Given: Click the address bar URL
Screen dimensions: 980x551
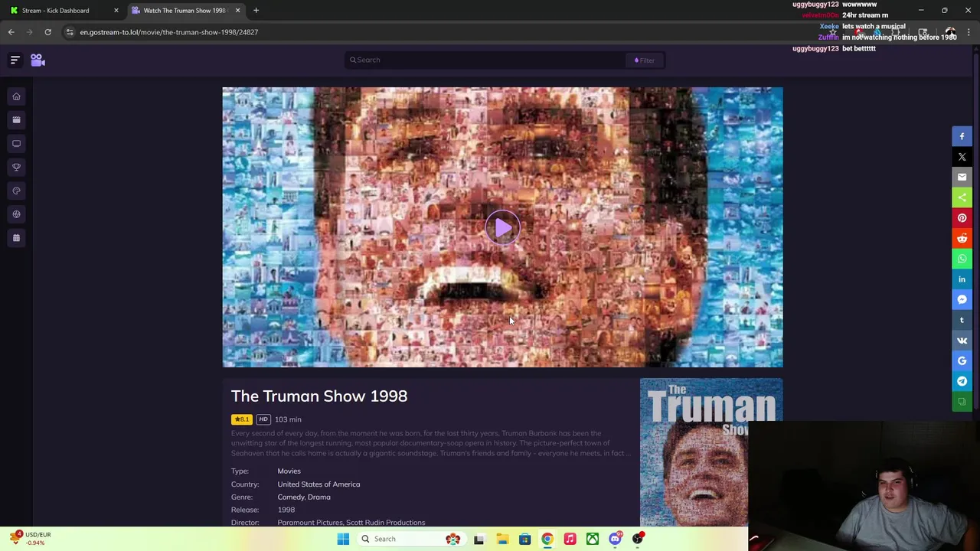Looking at the screenshot, I should point(169,32).
